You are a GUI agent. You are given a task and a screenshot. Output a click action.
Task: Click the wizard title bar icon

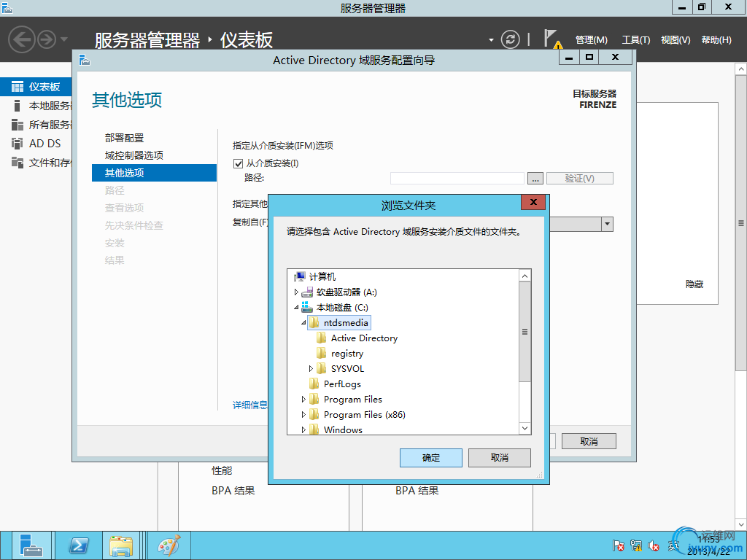pos(85,60)
